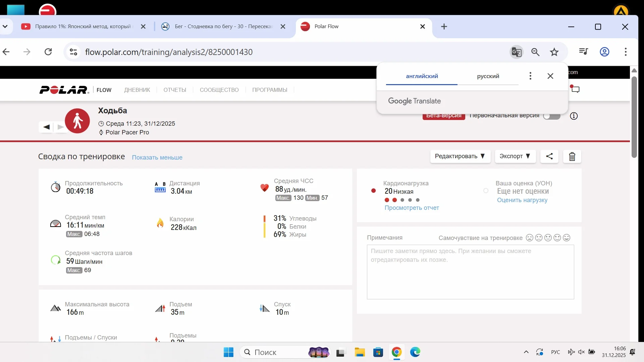Click the info icon beside version toggle
The height and width of the screenshot is (362, 644).
click(574, 116)
